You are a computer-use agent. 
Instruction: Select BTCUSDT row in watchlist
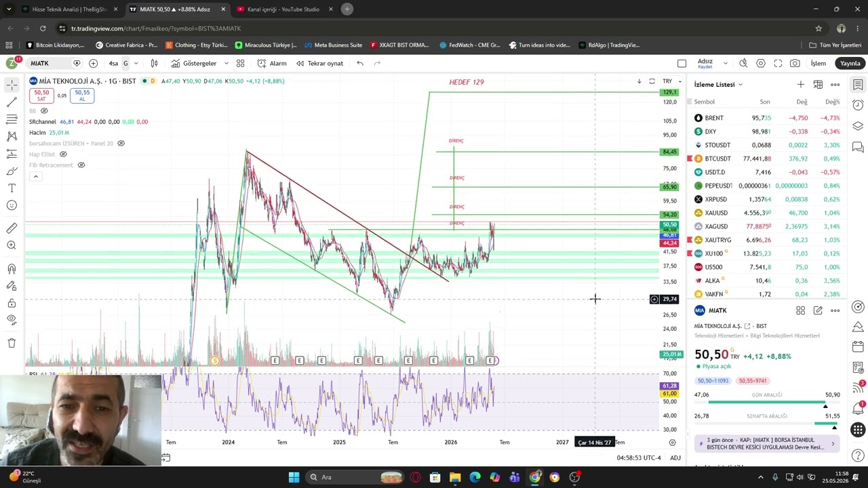(767, 159)
